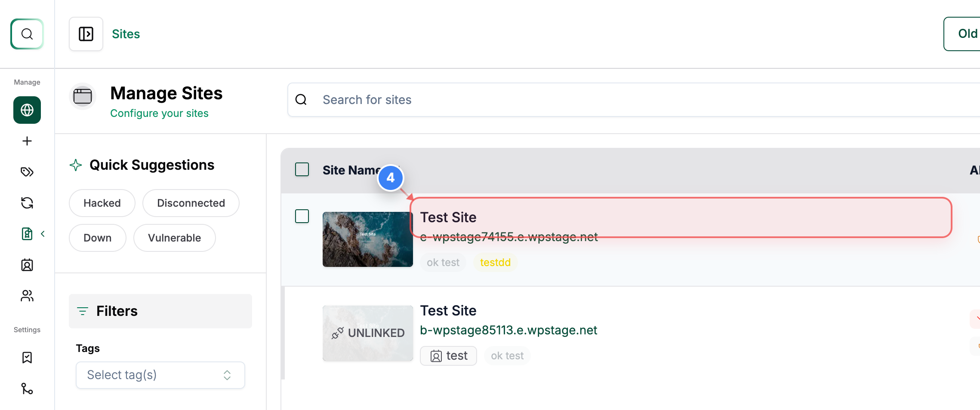Click the Team members icon in the sidebar
Screen dimensions: 980x410
tap(27, 296)
